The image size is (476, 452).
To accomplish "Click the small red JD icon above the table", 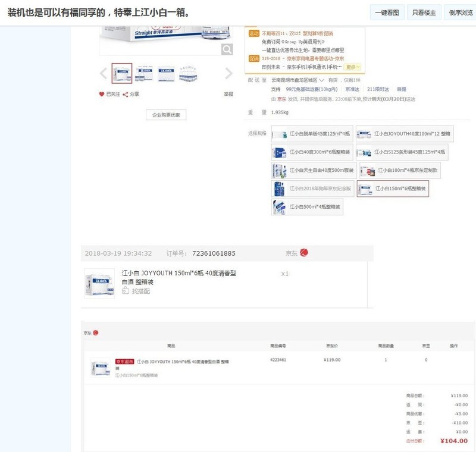I will [96, 333].
